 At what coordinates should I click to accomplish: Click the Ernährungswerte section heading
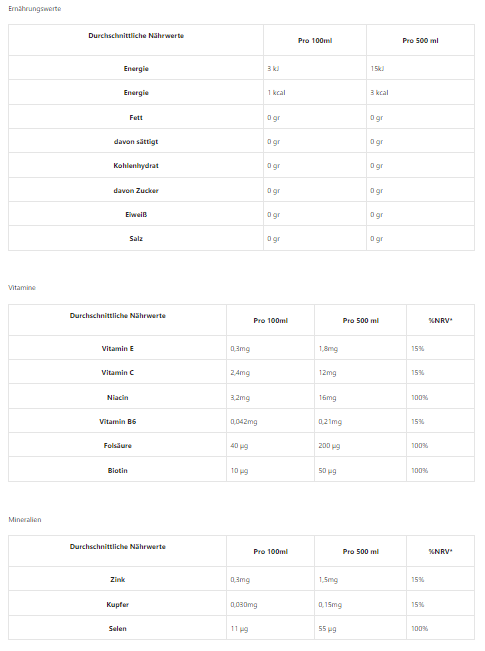click(34, 9)
